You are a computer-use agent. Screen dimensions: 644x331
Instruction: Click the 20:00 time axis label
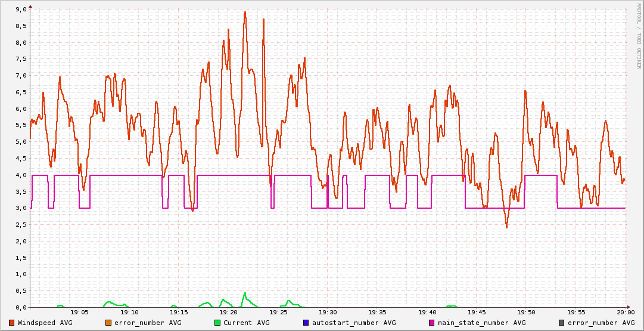pyautogui.click(x=625, y=312)
